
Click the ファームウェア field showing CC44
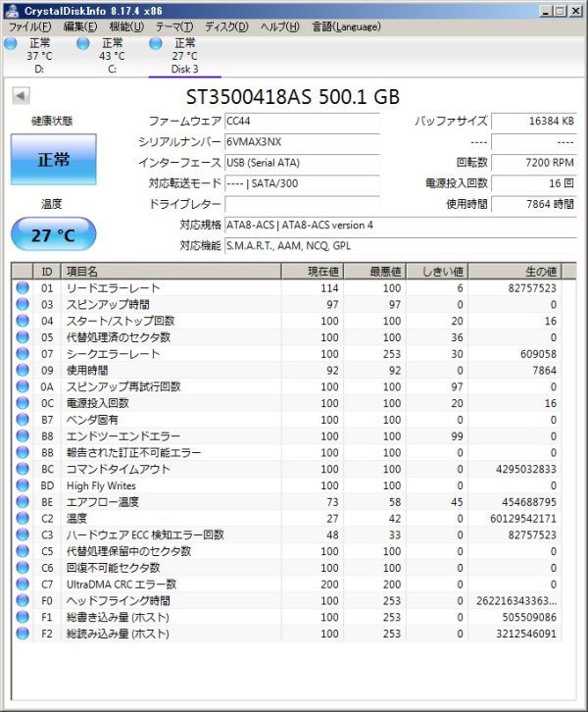(x=302, y=121)
